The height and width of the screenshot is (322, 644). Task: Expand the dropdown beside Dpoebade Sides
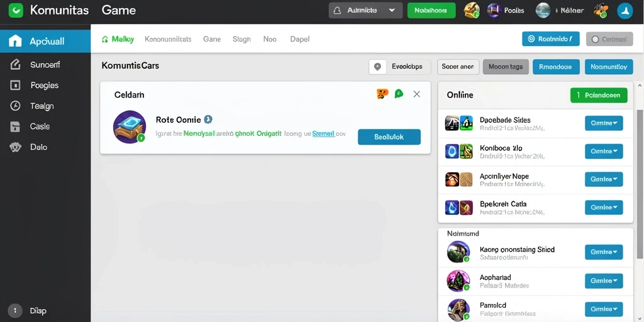click(604, 123)
